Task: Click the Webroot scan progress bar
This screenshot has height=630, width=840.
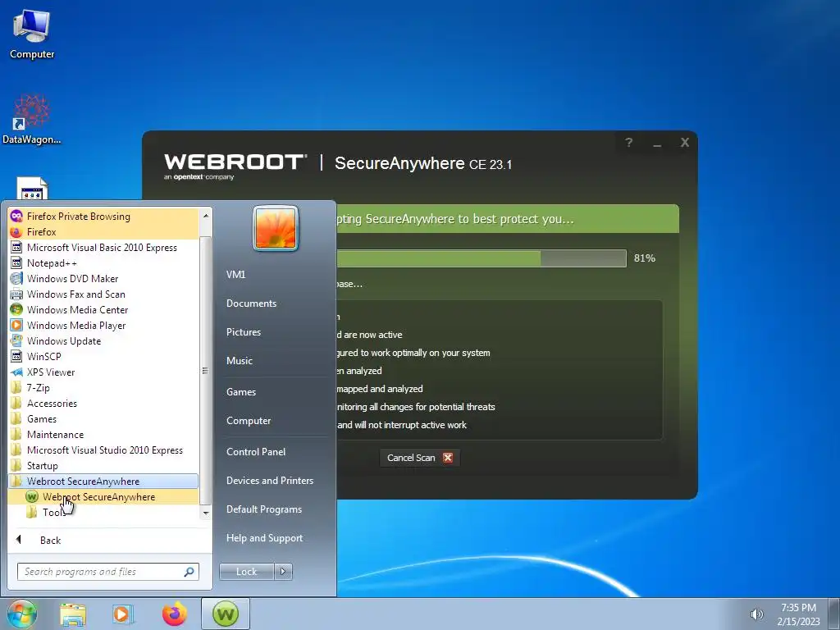Action: coord(481,258)
